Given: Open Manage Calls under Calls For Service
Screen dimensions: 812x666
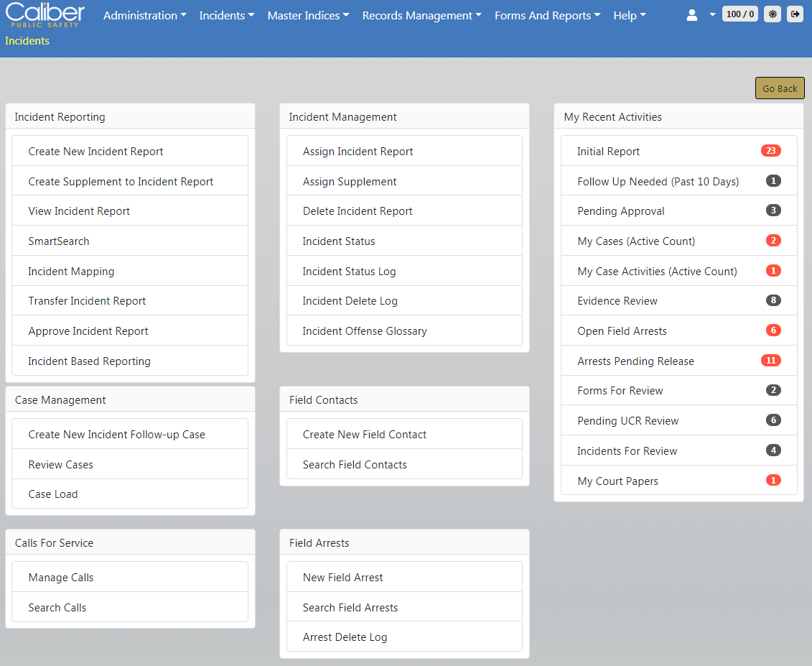Looking at the screenshot, I should click(61, 578).
